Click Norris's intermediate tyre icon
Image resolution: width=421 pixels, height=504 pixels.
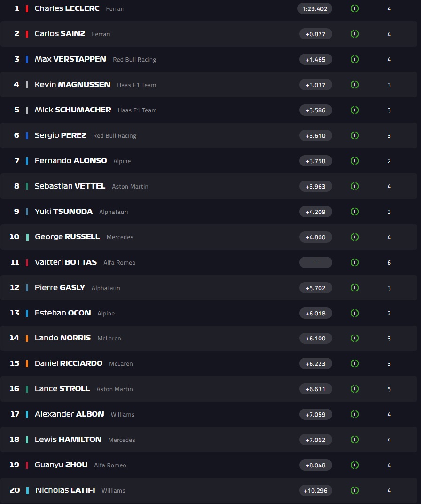355,338
